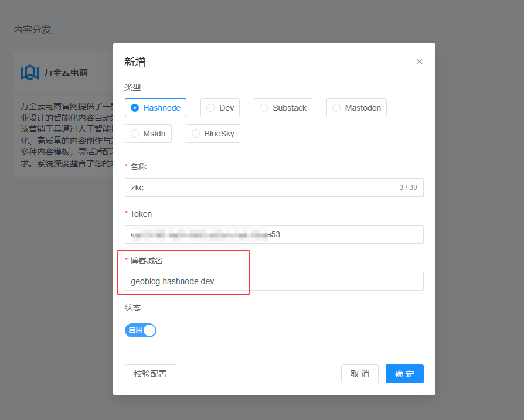Viewport: 524px width, 420px height.
Task: Click the 3 / 30 character counter
Action: click(x=408, y=187)
